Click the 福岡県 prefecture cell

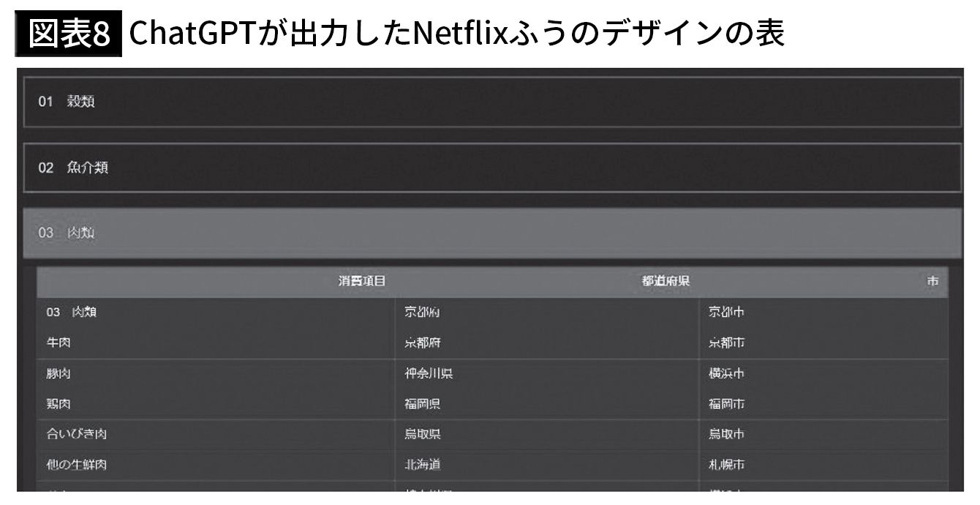[423, 404]
